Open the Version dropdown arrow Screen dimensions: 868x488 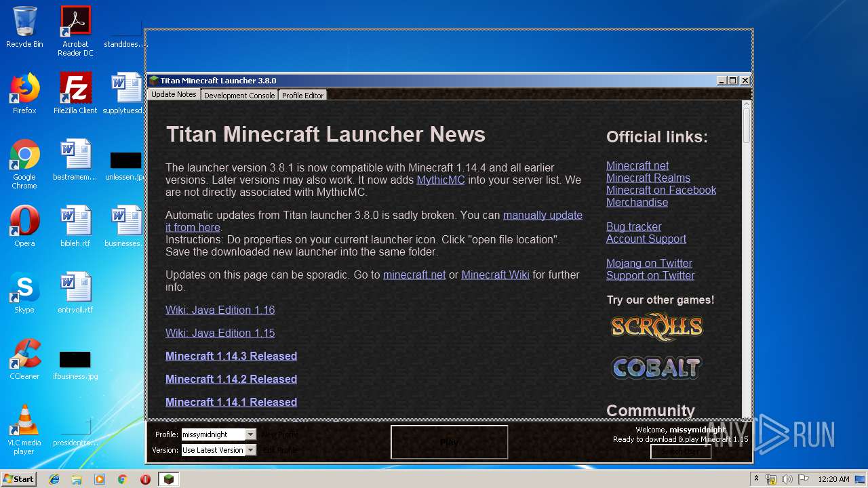point(250,450)
